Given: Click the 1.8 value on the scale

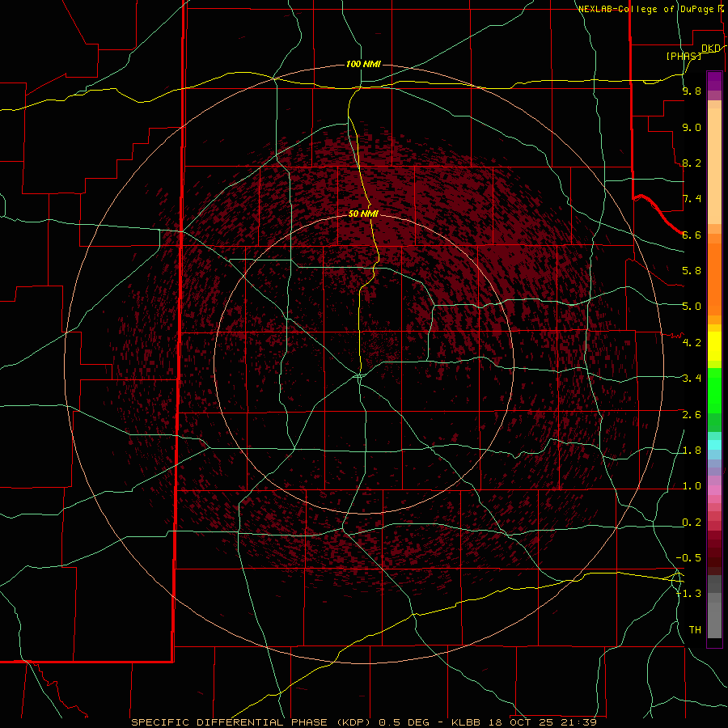Looking at the screenshot, I should click(x=692, y=451).
